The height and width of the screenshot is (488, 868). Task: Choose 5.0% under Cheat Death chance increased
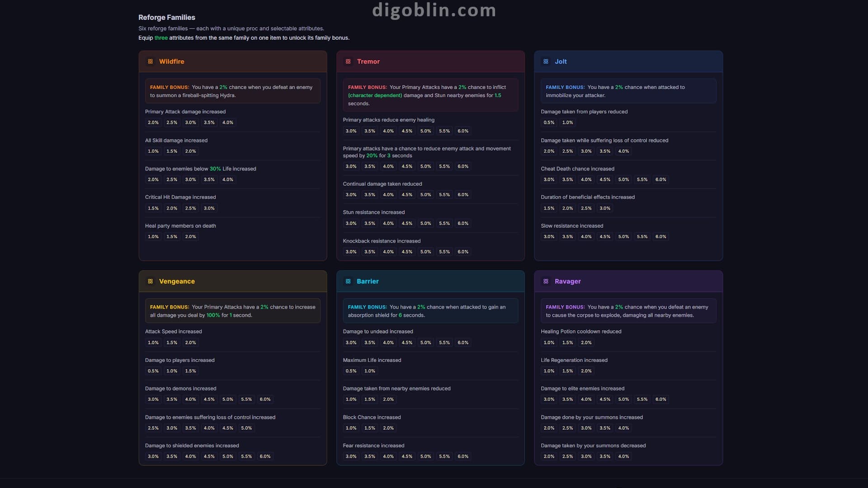[623, 179]
